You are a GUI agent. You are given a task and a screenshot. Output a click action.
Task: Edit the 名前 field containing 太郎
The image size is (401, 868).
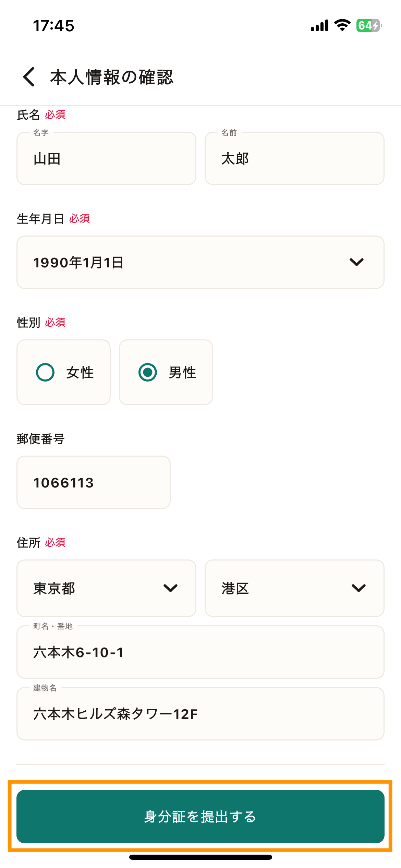pyautogui.click(x=294, y=158)
